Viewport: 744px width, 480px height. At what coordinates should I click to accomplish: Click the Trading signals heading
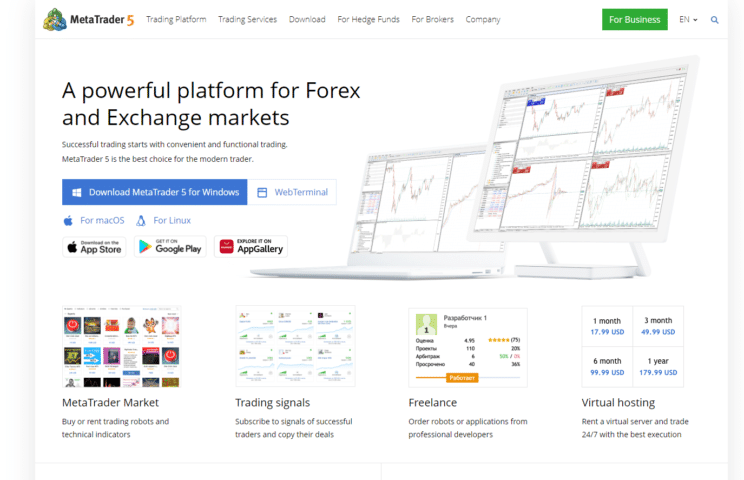point(272,403)
